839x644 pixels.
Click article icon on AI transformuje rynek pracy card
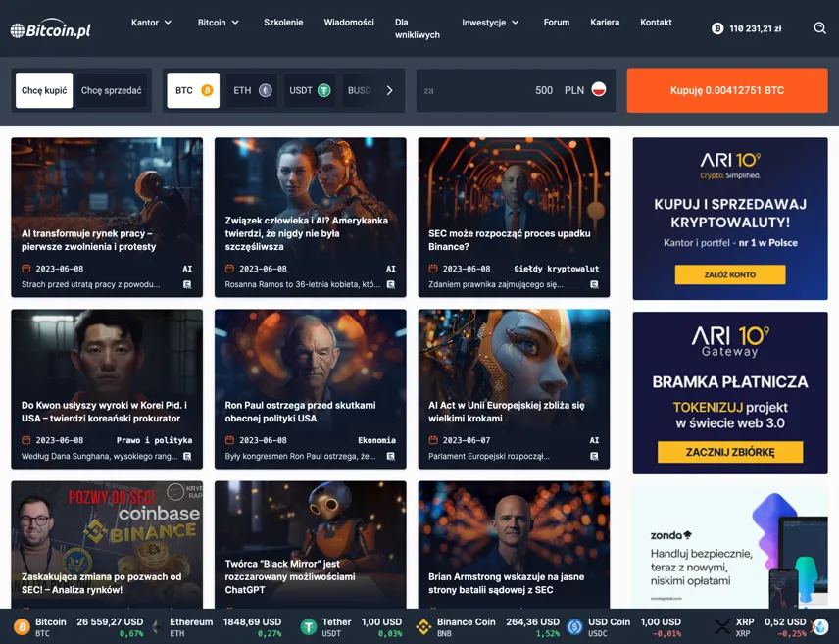[x=187, y=284]
